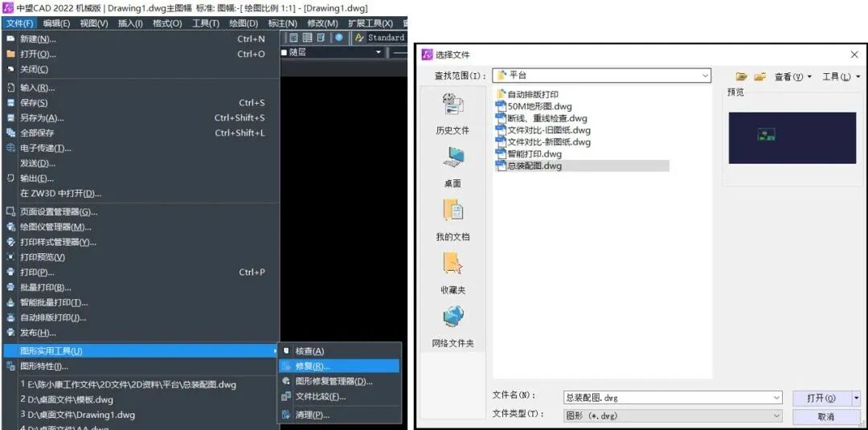Open the 工具(T) menu in menu bar

[206, 23]
